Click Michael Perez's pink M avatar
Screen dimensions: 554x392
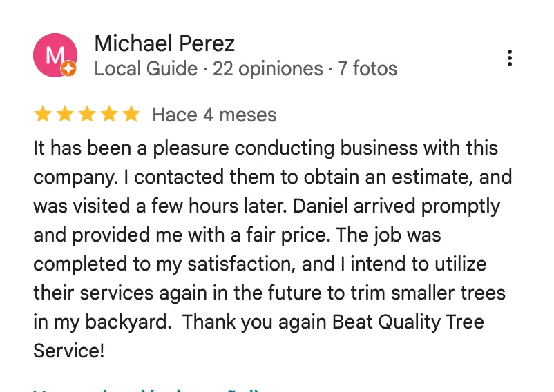55,55
